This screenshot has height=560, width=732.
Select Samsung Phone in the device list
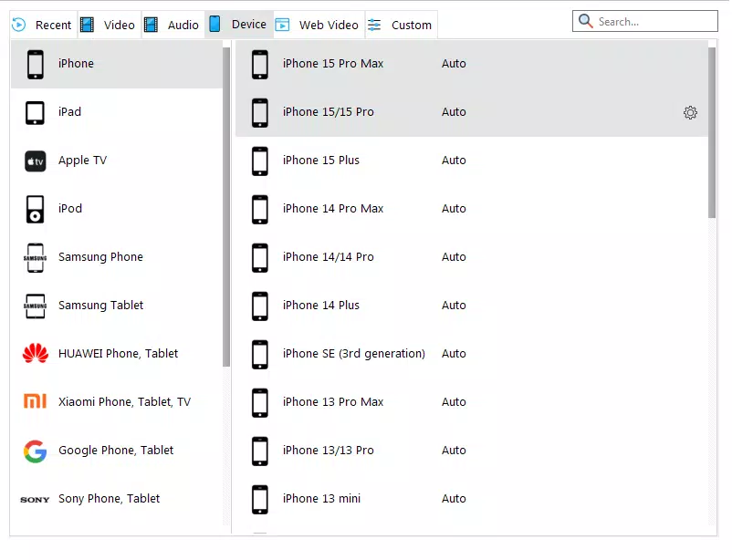pos(100,257)
